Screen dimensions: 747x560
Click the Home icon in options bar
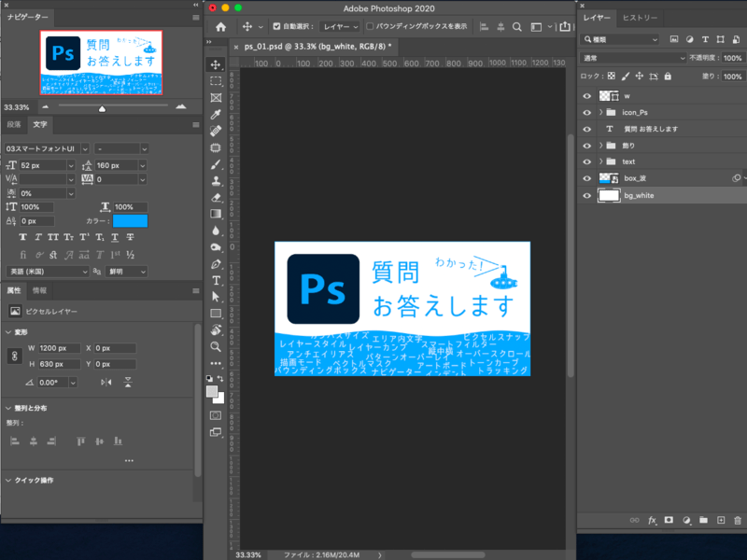221,27
